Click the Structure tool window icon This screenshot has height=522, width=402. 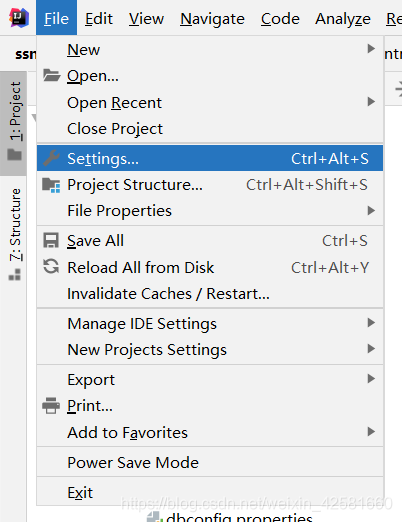(15, 275)
